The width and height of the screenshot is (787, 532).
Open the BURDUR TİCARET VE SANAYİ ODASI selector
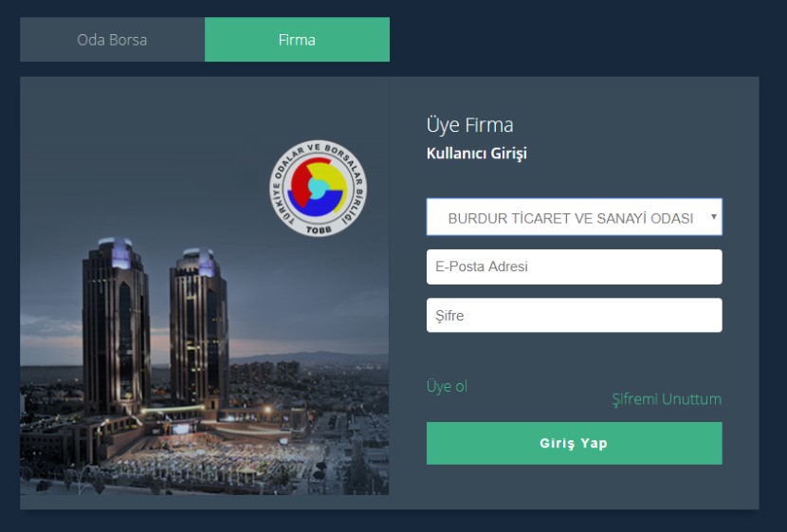point(575,217)
